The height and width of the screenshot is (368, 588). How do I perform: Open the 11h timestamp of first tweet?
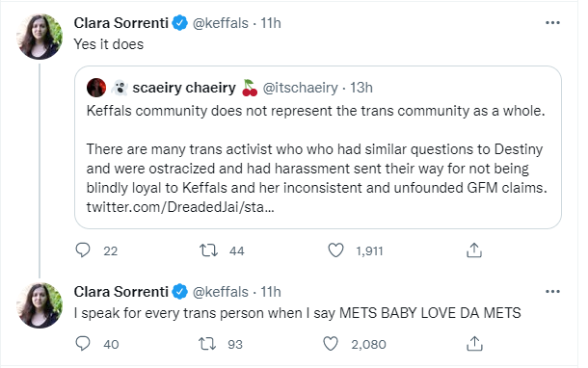click(271, 23)
